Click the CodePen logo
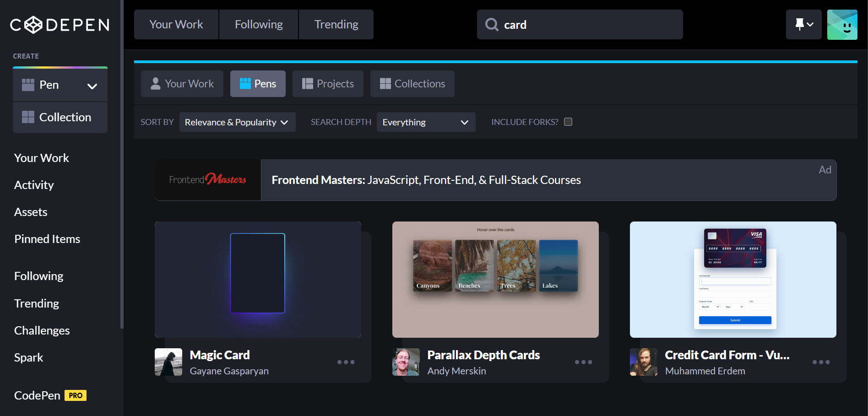 (x=60, y=25)
